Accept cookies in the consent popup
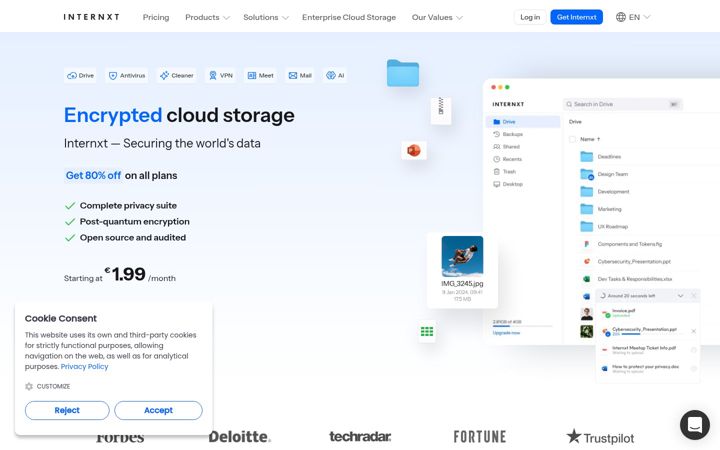This screenshot has width=720, height=450. (x=158, y=410)
